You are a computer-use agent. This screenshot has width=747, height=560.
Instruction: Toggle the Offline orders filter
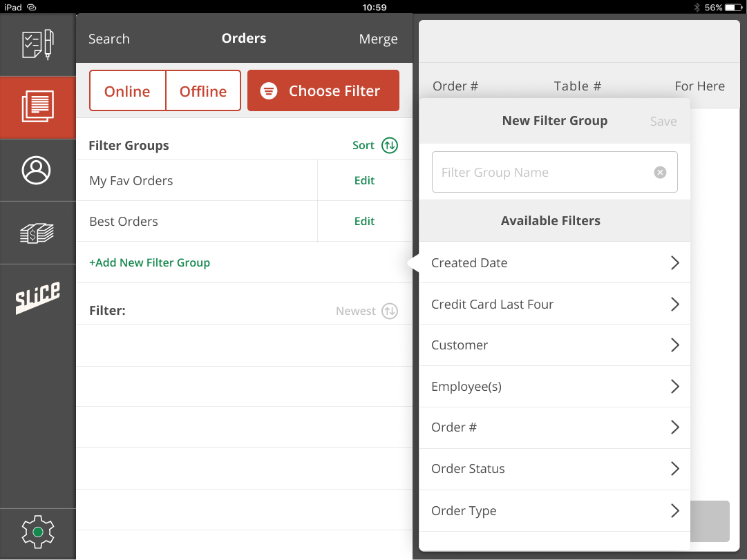click(x=202, y=90)
